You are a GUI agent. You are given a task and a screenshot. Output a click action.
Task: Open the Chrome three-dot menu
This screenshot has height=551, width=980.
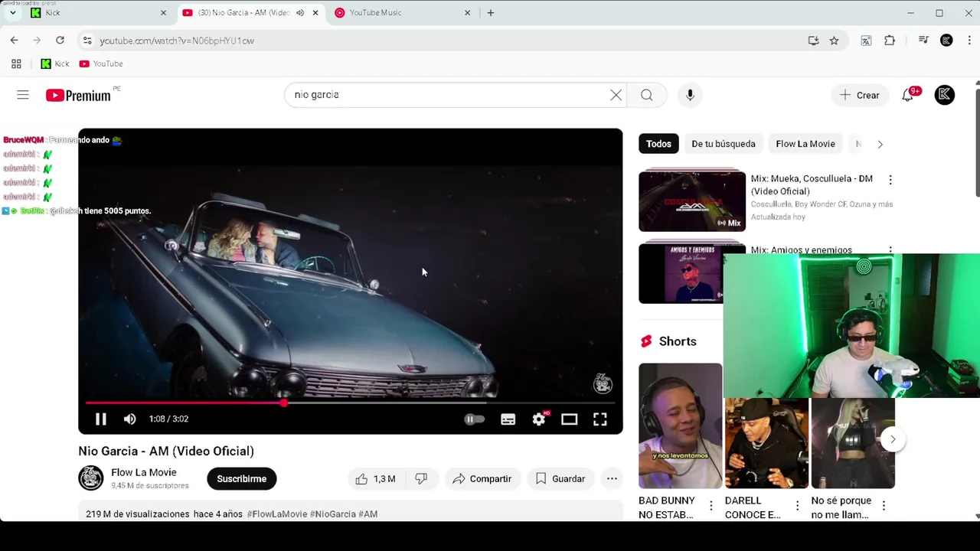pos(969,41)
